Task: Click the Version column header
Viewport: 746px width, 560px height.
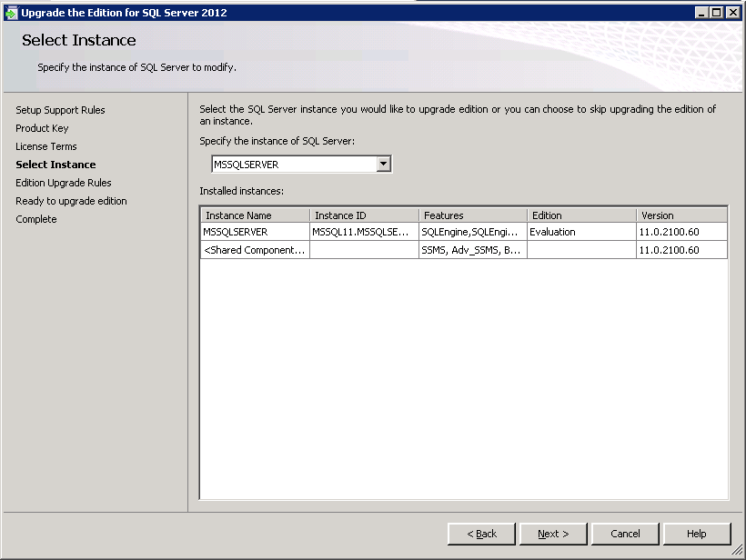Action: tap(681, 215)
